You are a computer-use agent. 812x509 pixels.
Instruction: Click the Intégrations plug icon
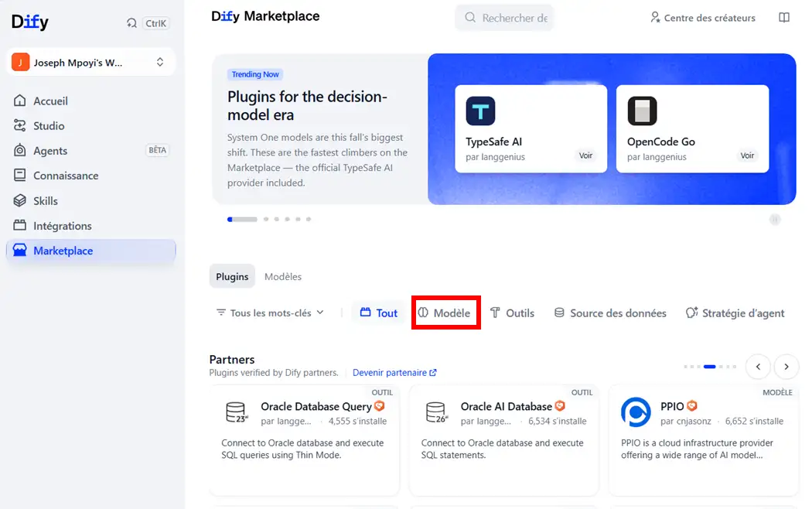pos(19,225)
